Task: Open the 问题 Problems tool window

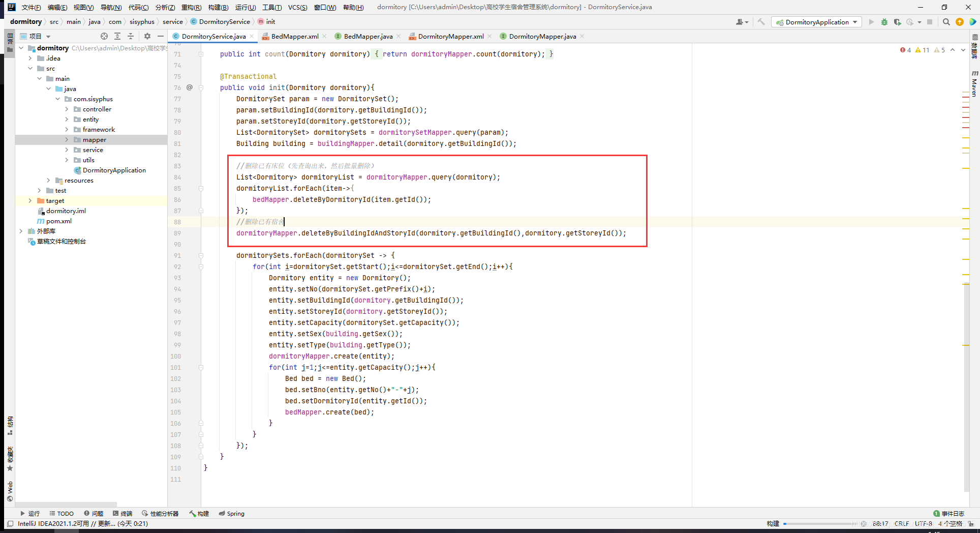Action: coord(94,513)
